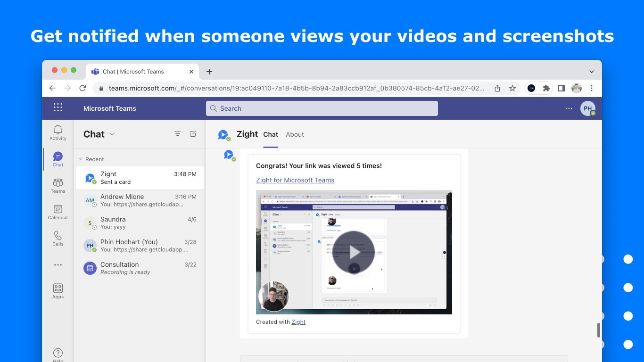This screenshot has width=644, height=362.
Task: Expand the Chat title dropdown
Action: [112, 134]
